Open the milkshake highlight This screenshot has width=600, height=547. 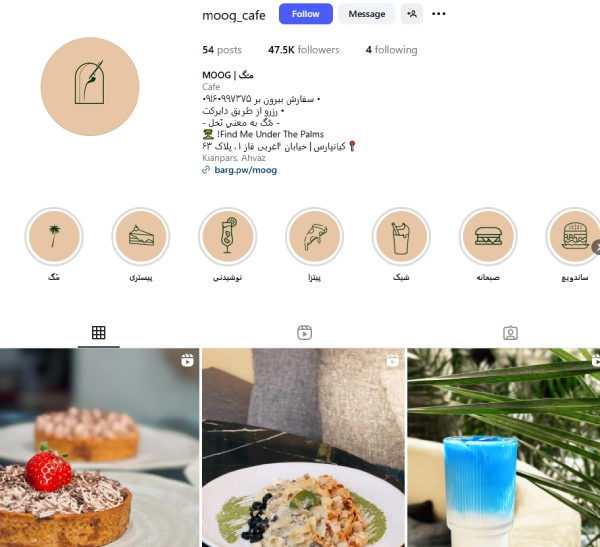(401, 236)
